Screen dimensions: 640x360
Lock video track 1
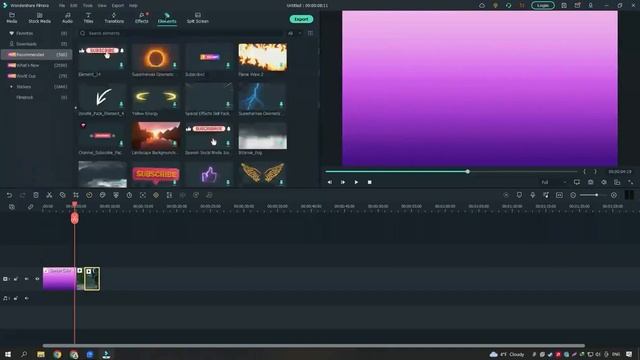click(16, 279)
